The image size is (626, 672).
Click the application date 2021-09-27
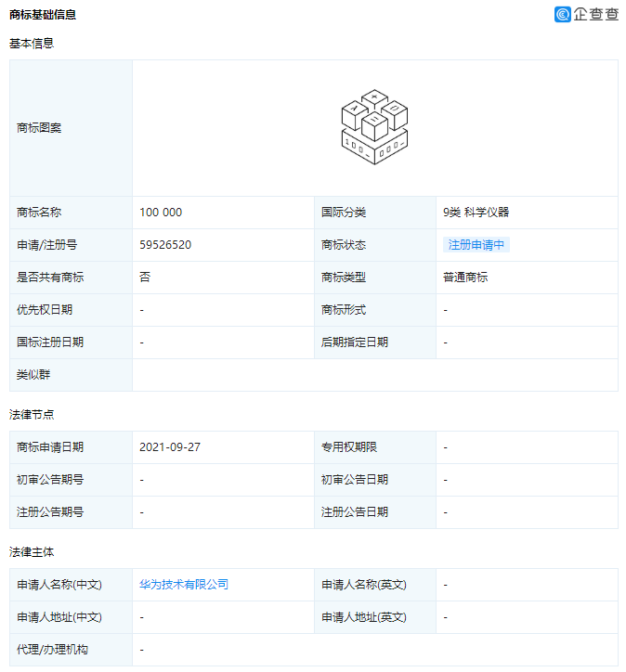[x=170, y=447]
